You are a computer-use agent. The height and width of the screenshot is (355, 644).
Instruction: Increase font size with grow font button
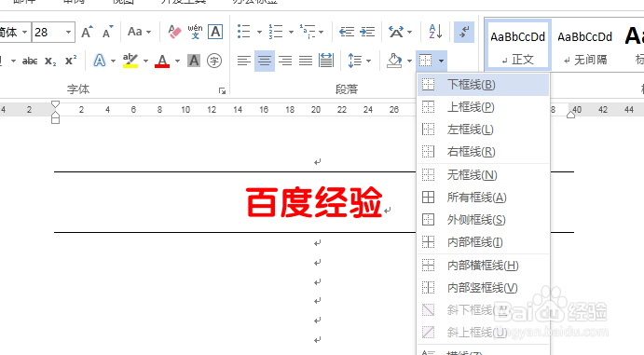click(87, 32)
